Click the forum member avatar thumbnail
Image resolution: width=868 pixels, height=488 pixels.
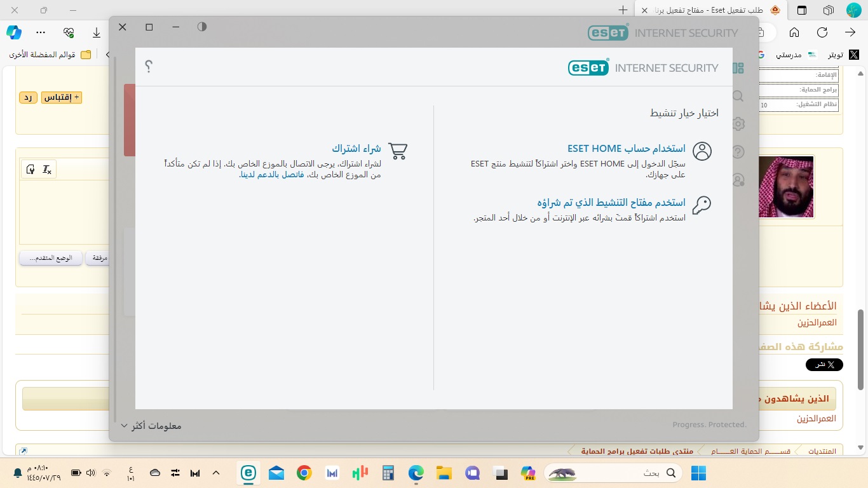(787, 187)
